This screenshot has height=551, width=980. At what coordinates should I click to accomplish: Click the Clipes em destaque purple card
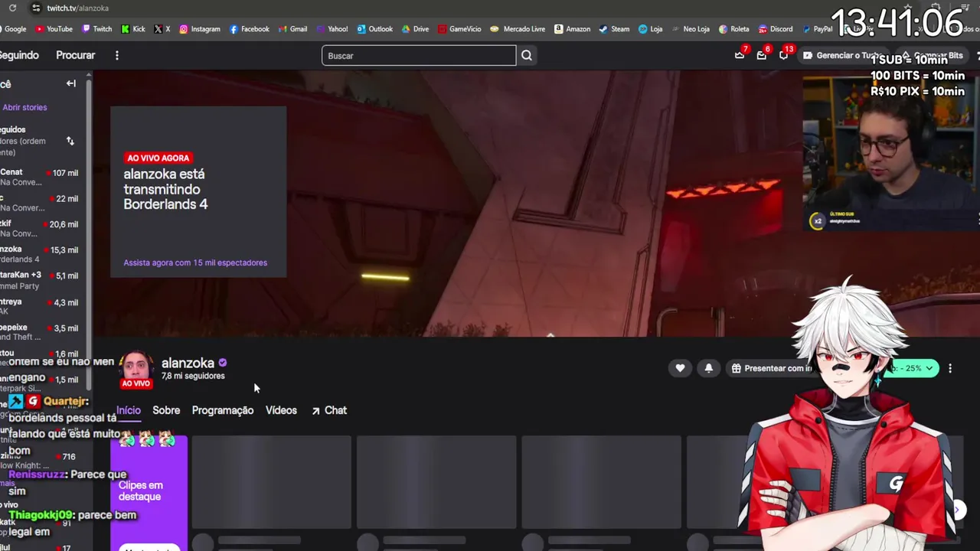149,493
